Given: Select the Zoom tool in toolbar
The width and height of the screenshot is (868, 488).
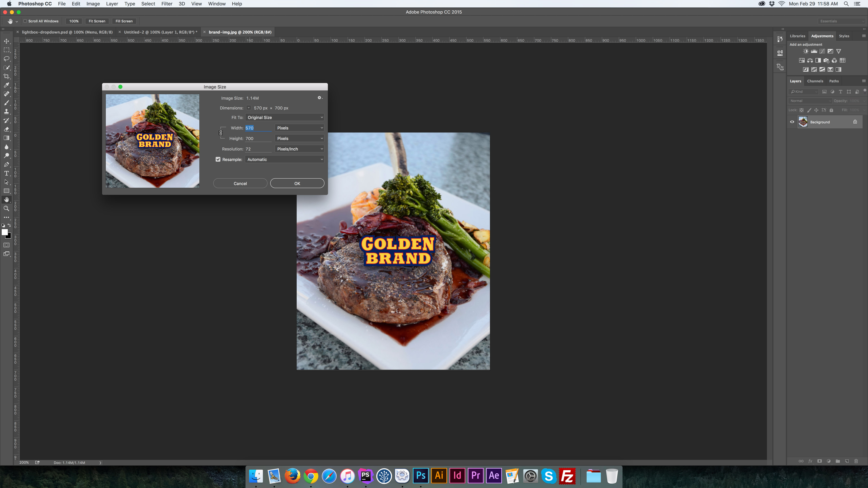Looking at the screenshot, I should 6,208.
